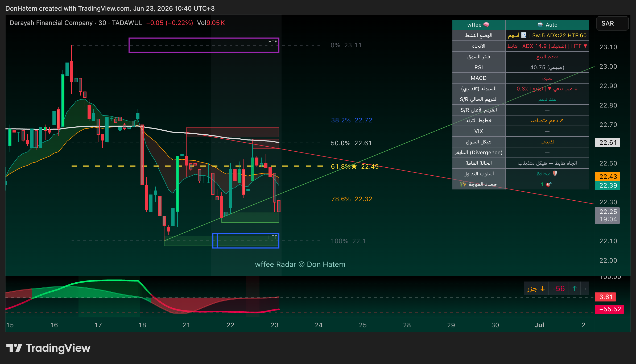The width and height of the screenshot is (636, 364).
Task: Click the red triangle after HTF in الاتجاه row
Action: coord(585,46)
